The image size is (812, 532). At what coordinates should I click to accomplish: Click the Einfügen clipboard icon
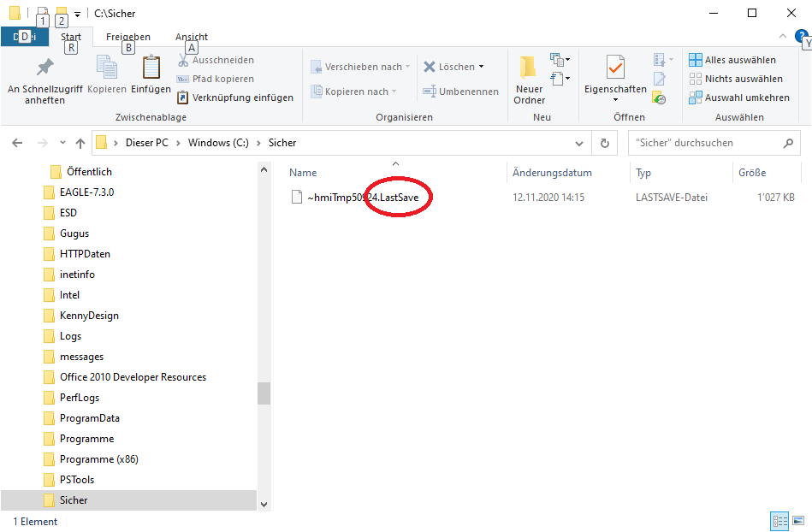coord(151,68)
